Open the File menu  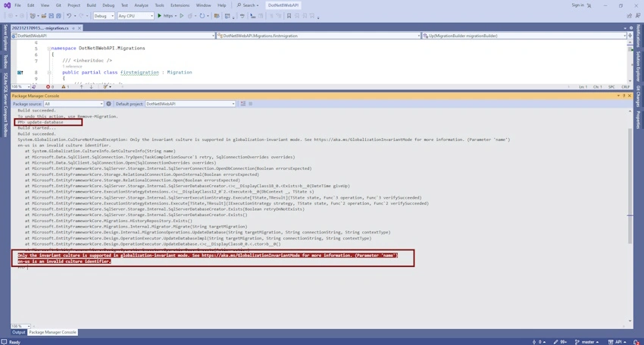17,5
